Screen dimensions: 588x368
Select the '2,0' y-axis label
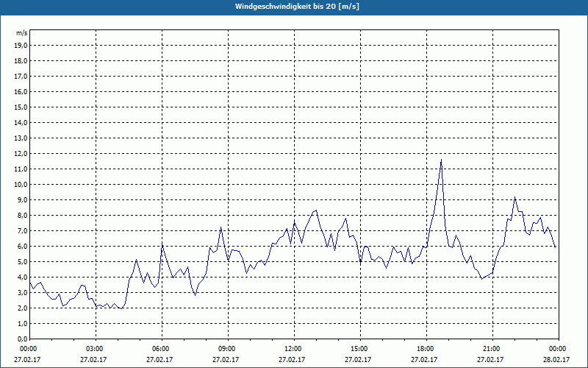pos(22,308)
